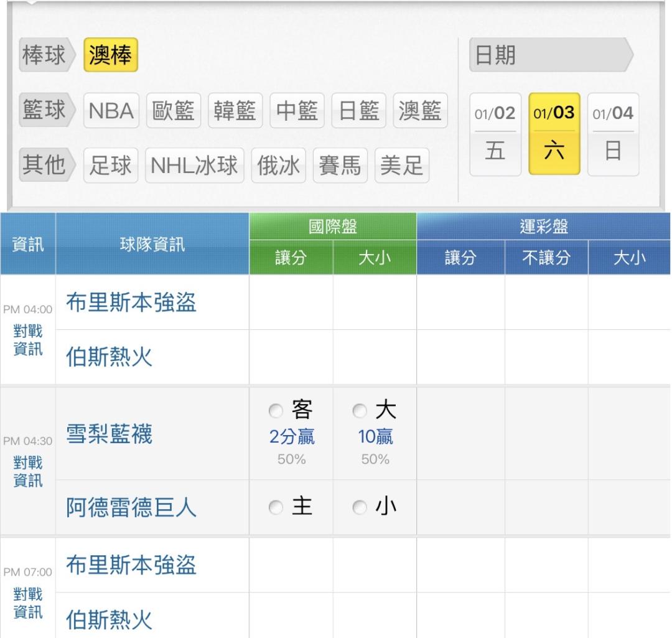Select the 客 radio for 雪梨藍襪
The image size is (672, 638).
pyautogui.click(x=275, y=411)
